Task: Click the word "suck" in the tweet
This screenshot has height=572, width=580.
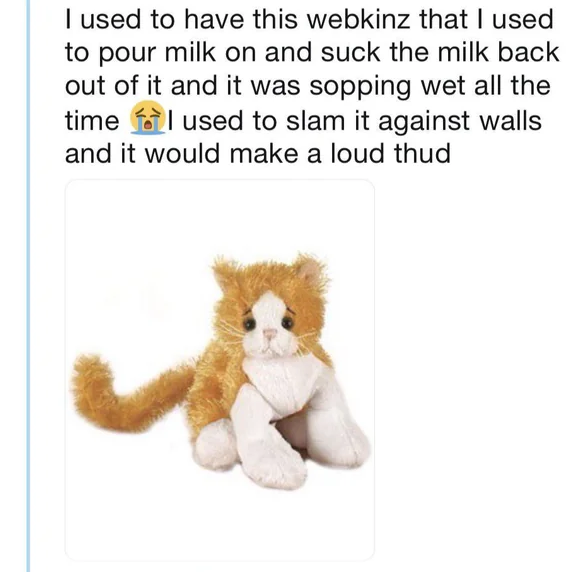Action: point(350,52)
